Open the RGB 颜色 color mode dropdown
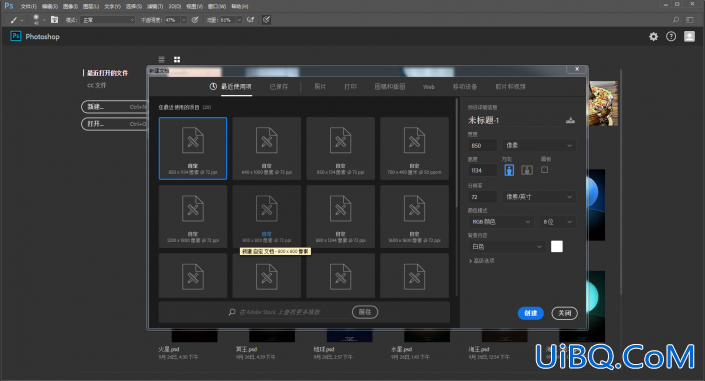The width and height of the screenshot is (705, 381). click(x=501, y=222)
